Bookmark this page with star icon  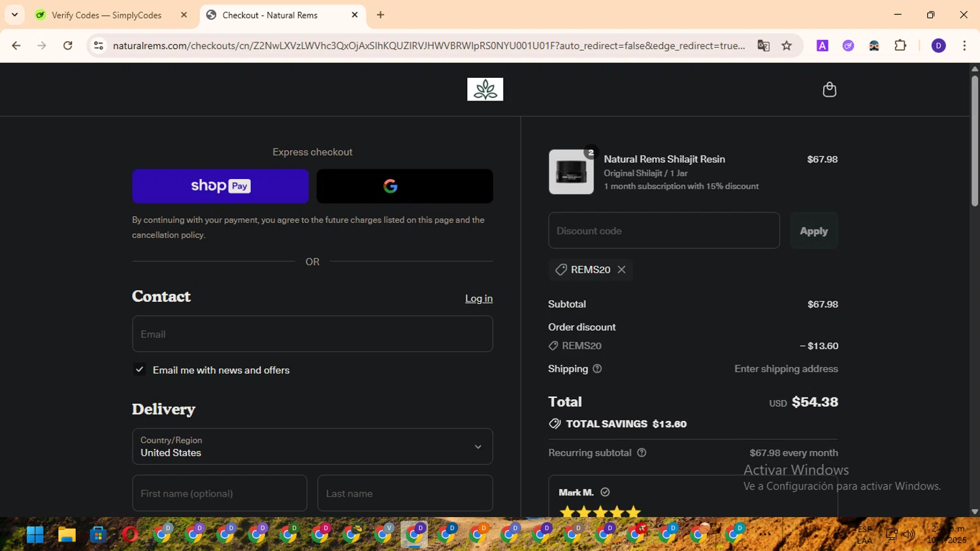point(787,46)
